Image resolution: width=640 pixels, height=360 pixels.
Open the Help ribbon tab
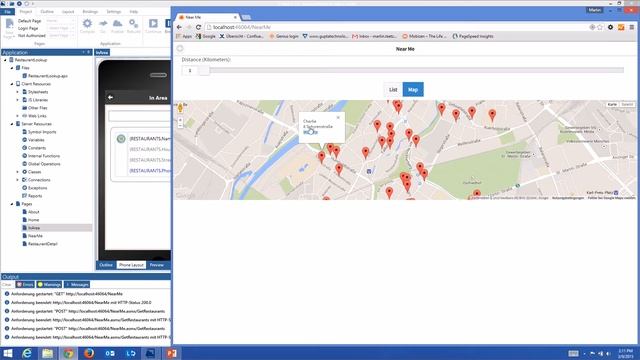pyautogui.click(x=133, y=12)
